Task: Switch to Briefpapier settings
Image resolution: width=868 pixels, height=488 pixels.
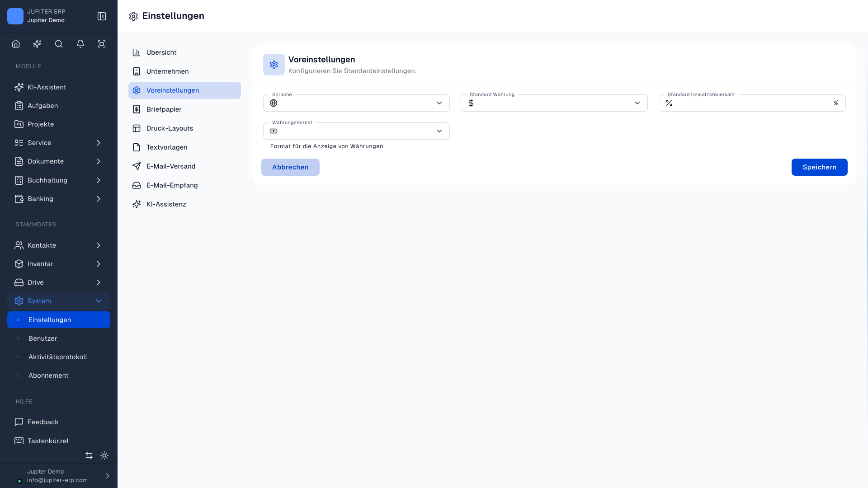Action: pos(184,109)
